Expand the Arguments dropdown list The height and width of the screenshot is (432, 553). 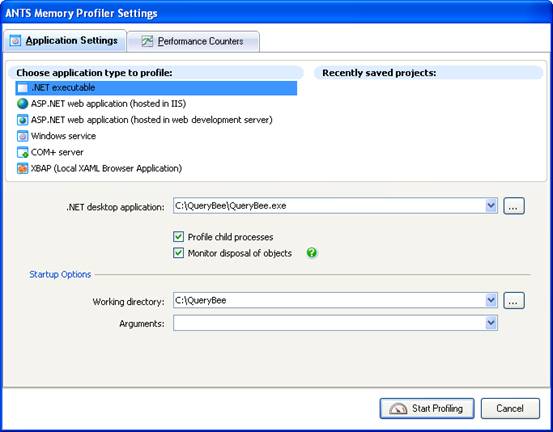click(491, 323)
